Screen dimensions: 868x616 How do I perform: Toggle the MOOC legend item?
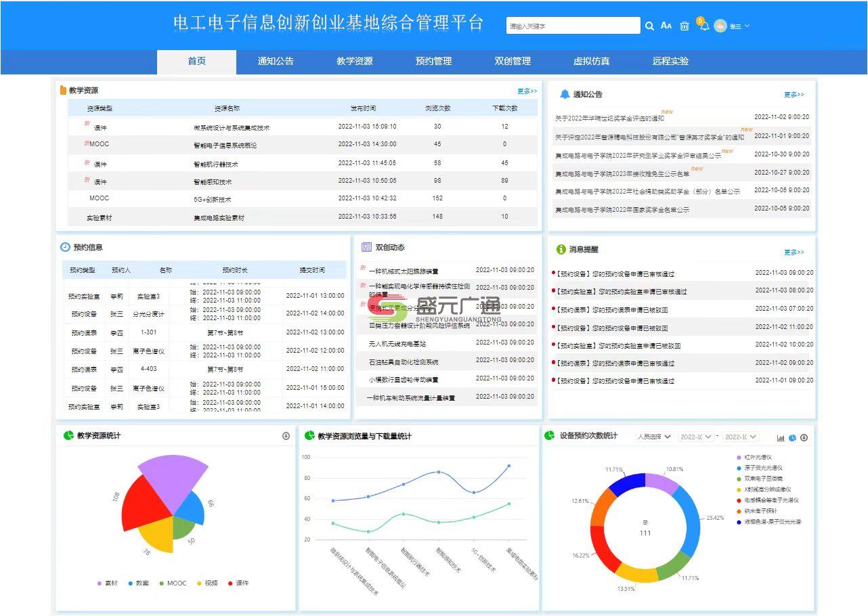[x=173, y=584]
